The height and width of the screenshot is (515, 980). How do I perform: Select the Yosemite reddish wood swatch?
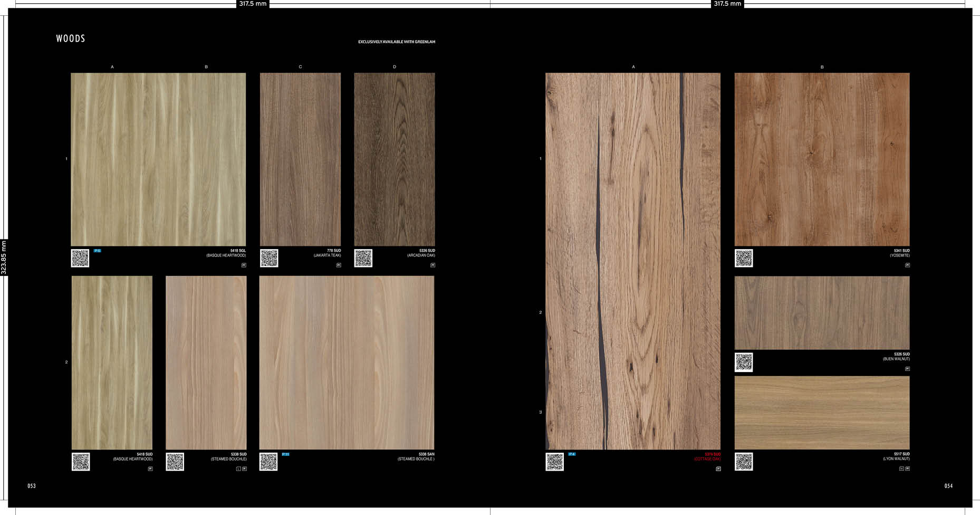pos(822,159)
